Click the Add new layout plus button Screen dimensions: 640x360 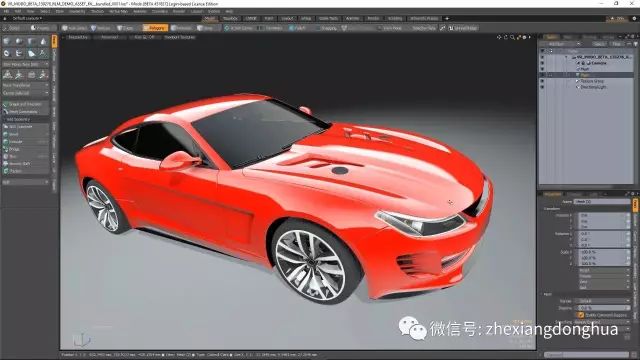coord(447,18)
